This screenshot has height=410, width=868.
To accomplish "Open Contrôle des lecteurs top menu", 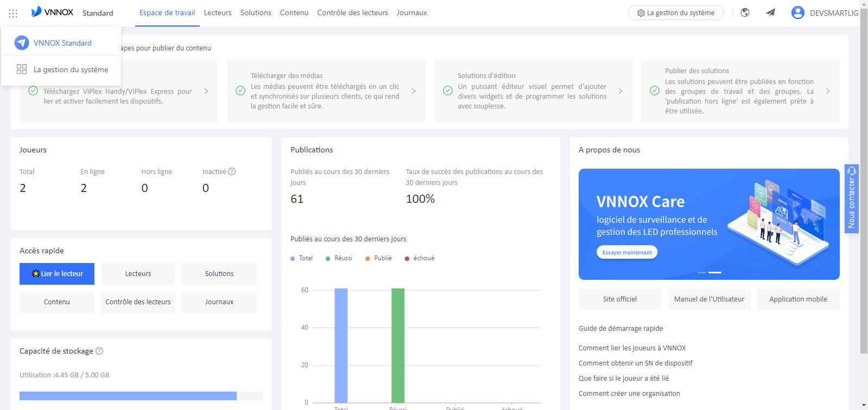I will pyautogui.click(x=352, y=12).
